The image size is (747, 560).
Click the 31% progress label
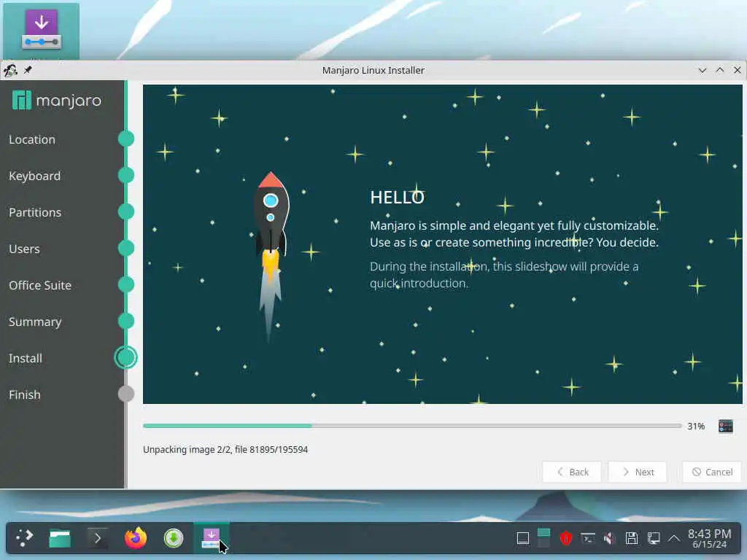pyautogui.click(x=695, y=426)
